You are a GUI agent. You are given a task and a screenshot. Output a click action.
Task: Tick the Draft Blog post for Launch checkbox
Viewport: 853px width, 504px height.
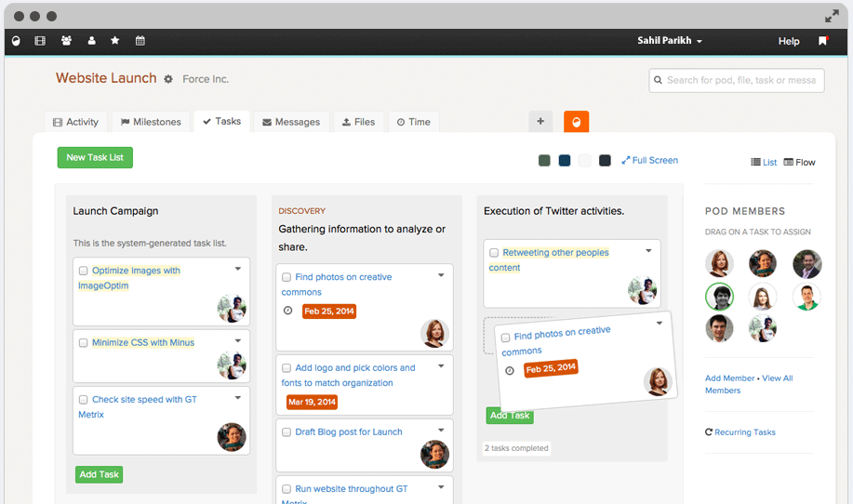click(x=287, y=432)
